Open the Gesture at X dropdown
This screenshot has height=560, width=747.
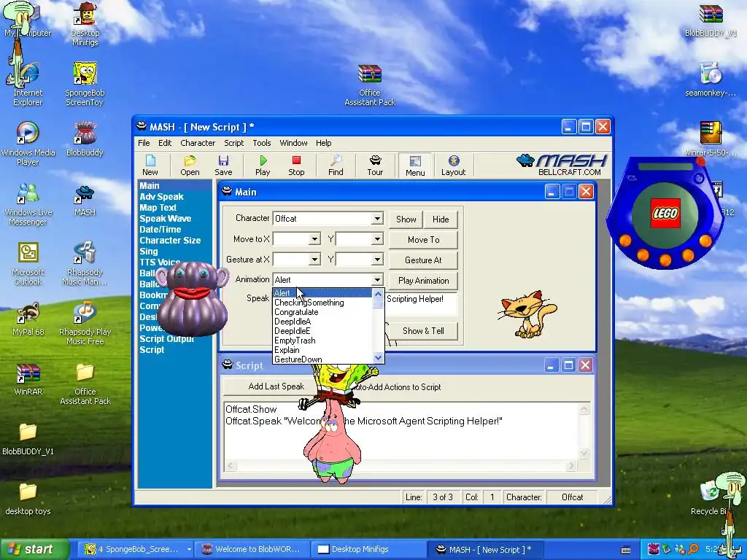click(x=314, y=260)
